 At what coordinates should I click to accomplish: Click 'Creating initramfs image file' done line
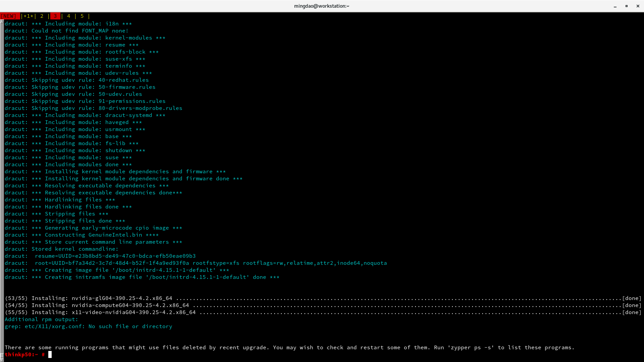click(x=142, y=277)
